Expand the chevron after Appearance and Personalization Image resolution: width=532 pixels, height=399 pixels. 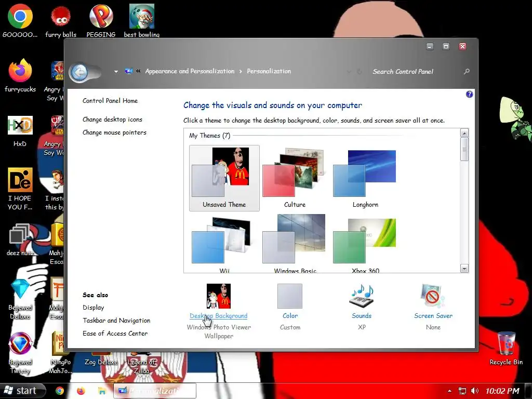pyautogui.click(x=241, y=71)
